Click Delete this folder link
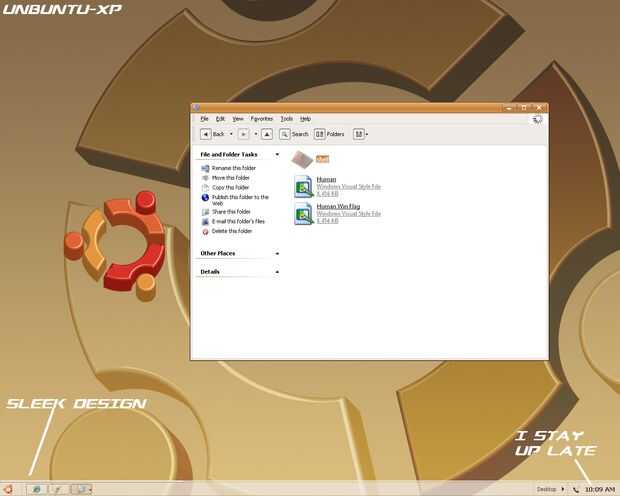Viewport: 620px width, 496px height. [x=232, y=231]
